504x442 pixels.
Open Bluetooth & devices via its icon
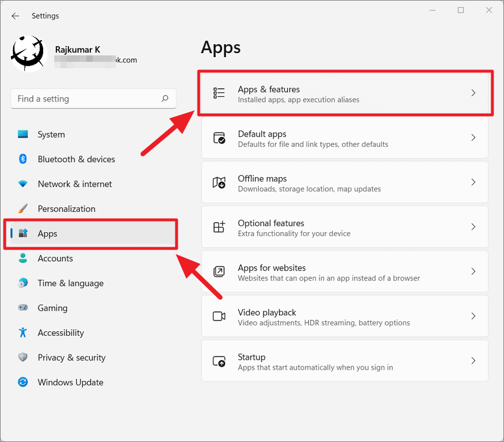click(23, 159)
